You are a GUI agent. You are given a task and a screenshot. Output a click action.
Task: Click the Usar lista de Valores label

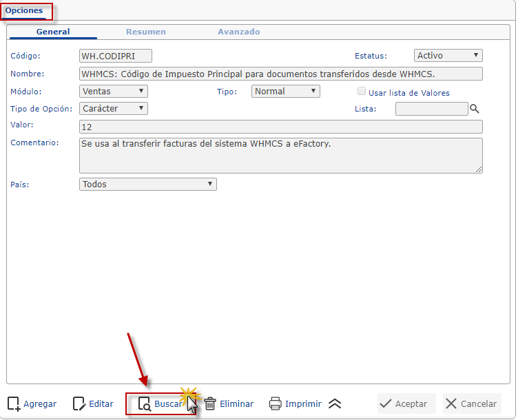point(409,93)
